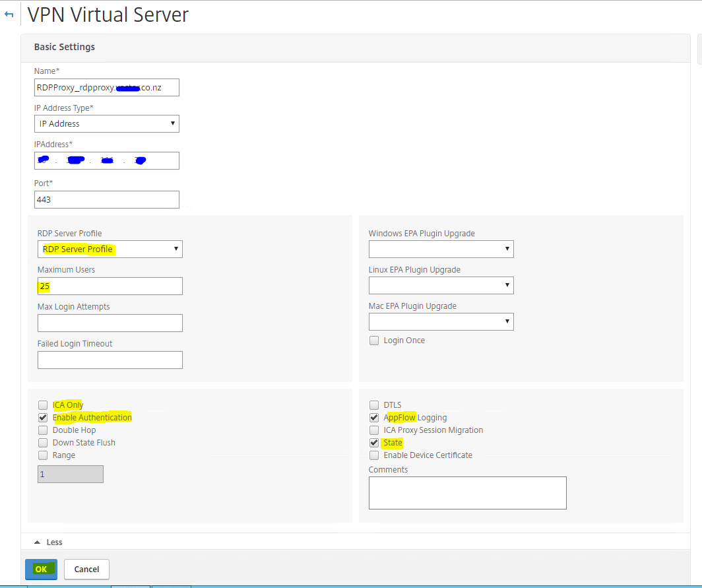The image size is (702, 588).
Task: Open the Linux EPA Plugin Upgrade dropdown
Action: point(441,285)
